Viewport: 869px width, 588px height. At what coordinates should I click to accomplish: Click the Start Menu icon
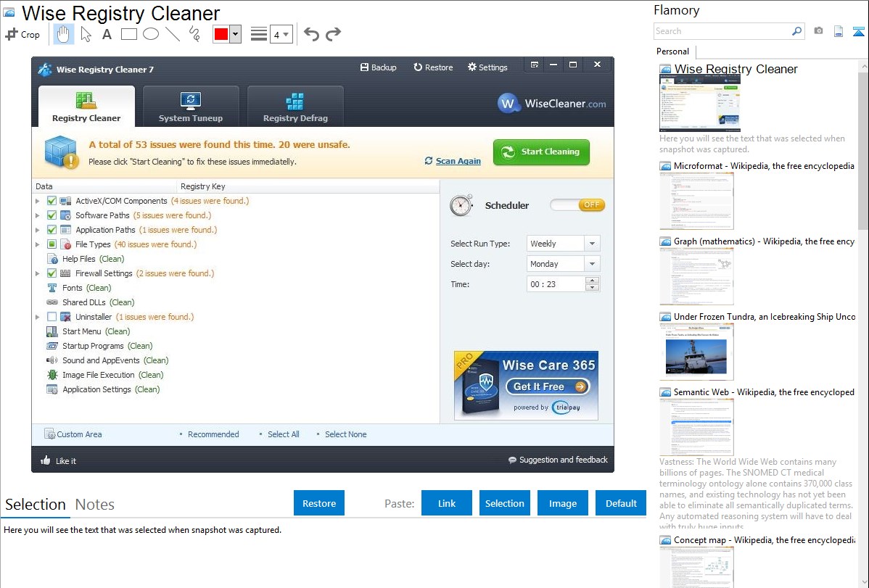click(x=52, y=331)
